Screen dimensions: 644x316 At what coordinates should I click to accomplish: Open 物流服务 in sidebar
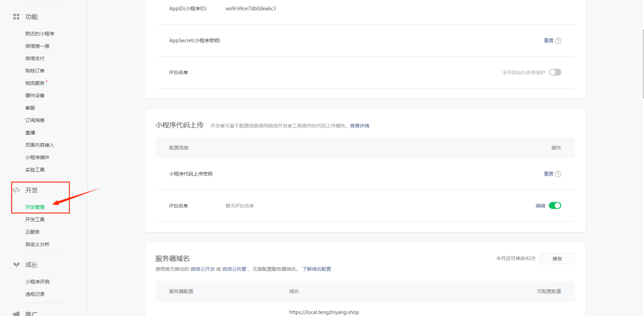[x=35, y=83]
